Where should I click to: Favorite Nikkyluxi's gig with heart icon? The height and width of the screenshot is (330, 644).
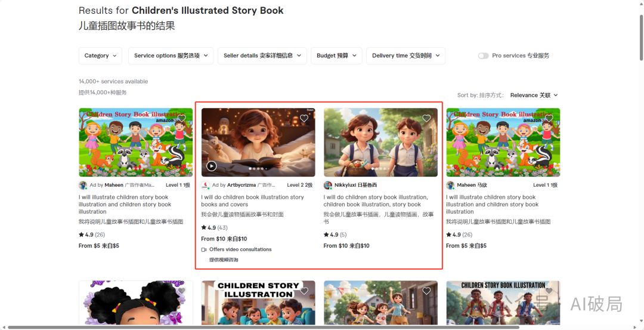pyautogui.click(x=426, y=118)
